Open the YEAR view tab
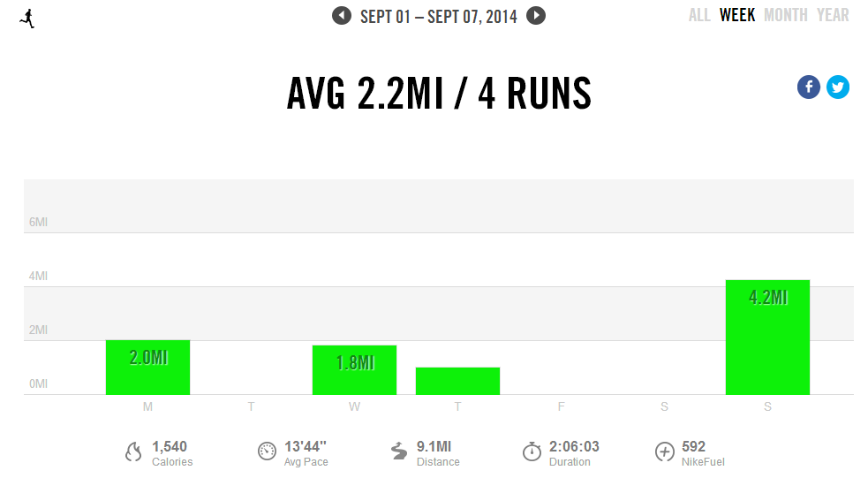The width and height of the screenshot is (868, 478). (833, 15)
